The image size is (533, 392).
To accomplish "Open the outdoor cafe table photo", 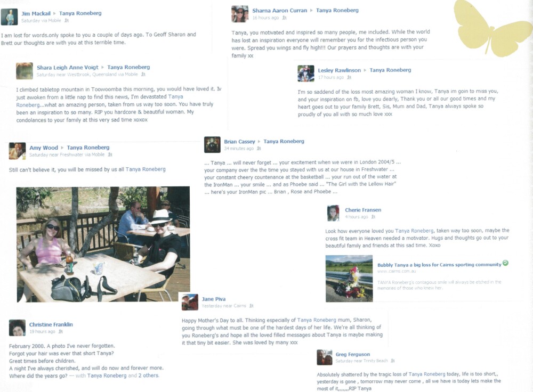I will (103, 244).
